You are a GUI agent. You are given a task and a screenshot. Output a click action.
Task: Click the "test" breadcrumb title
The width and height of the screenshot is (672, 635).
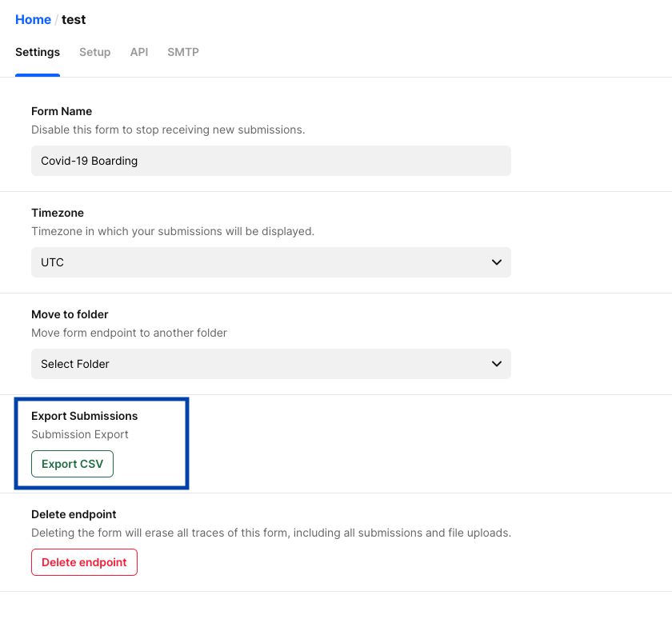click(x=74, y=19)
